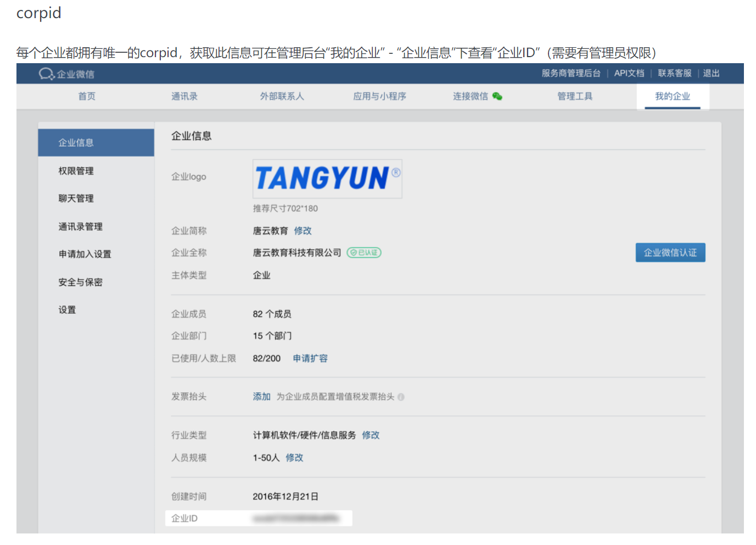
Task: Click 修改 next to 1-50人
Action: click(x=294, y=458)
